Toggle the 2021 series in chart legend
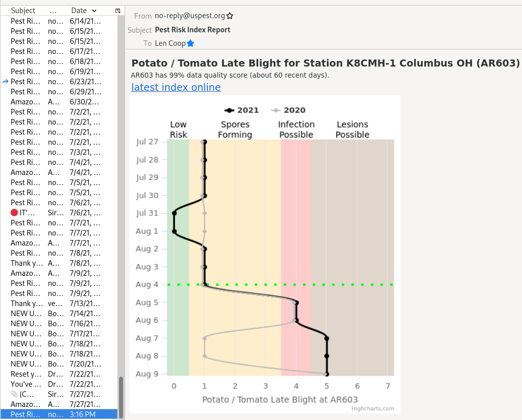 pyautogui.click(x=242, y=110)
